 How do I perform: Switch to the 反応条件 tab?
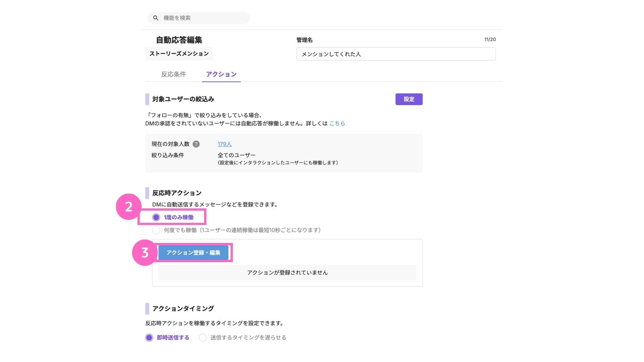pyautogui.click(x=173, y=74)
